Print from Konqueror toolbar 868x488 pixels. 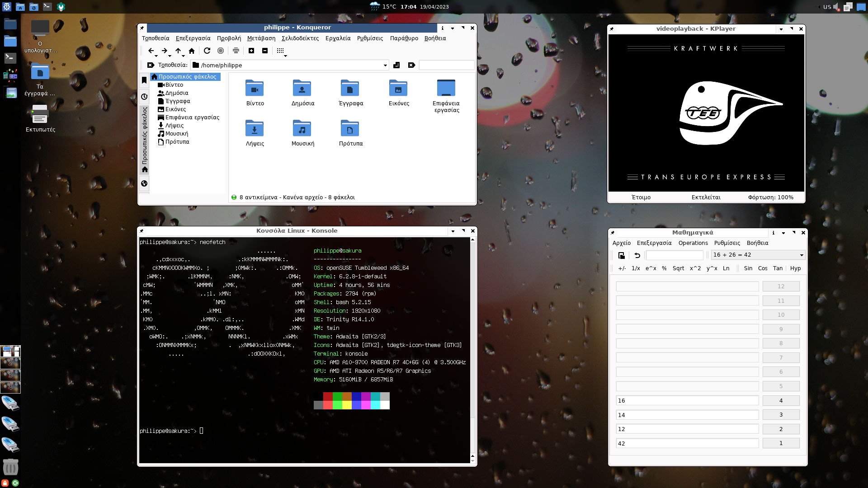pos(236,51)
